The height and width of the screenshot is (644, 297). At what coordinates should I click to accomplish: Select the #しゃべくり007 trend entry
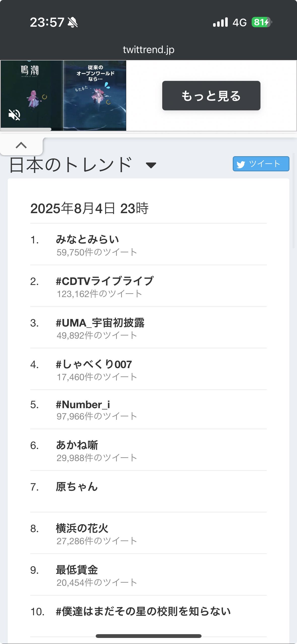coord(94,364)
